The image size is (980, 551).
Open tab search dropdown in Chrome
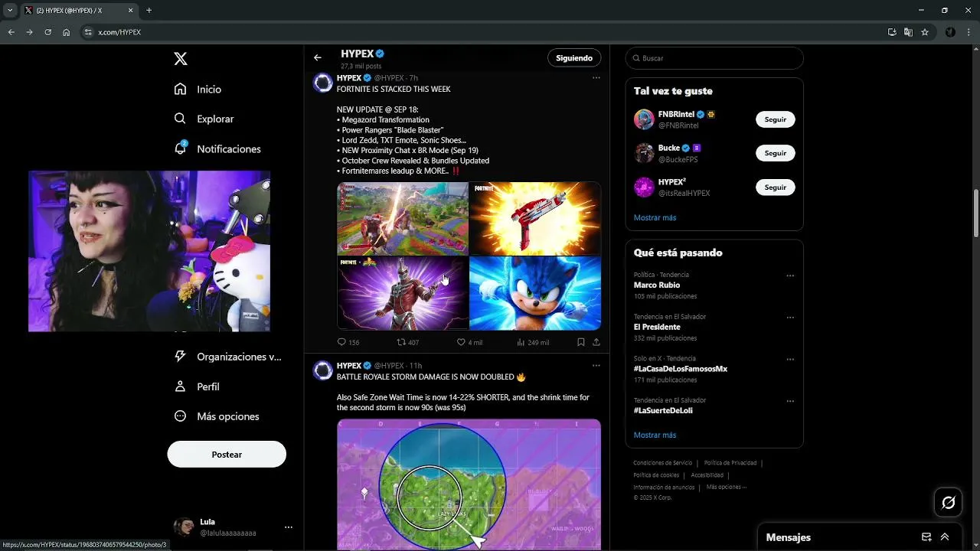pos(10,10)
